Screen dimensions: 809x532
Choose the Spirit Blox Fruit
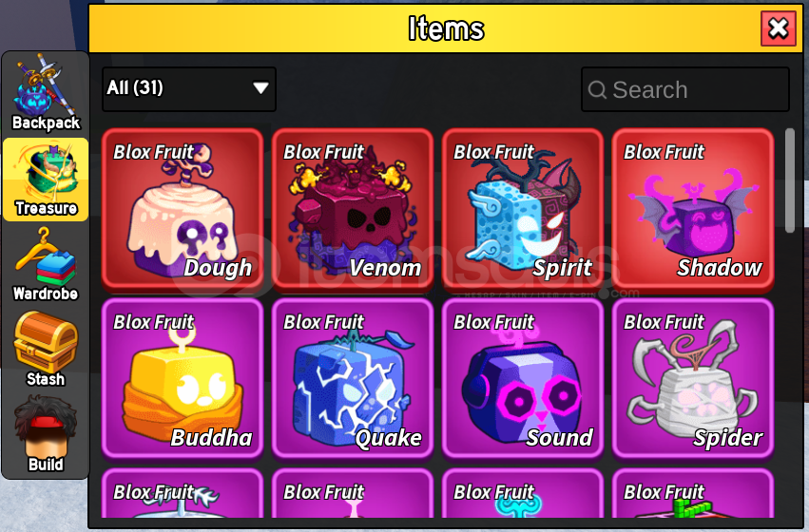pos(523,208)
